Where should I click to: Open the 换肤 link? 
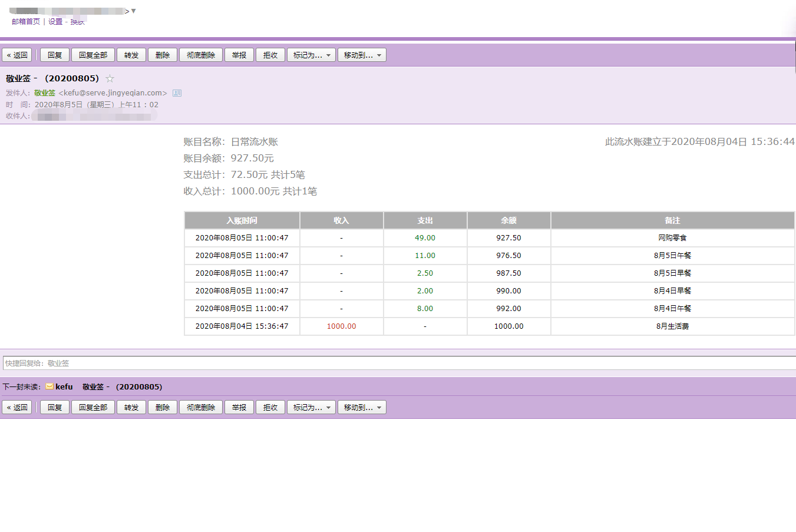pyautogui.click(x=78, y=22)
